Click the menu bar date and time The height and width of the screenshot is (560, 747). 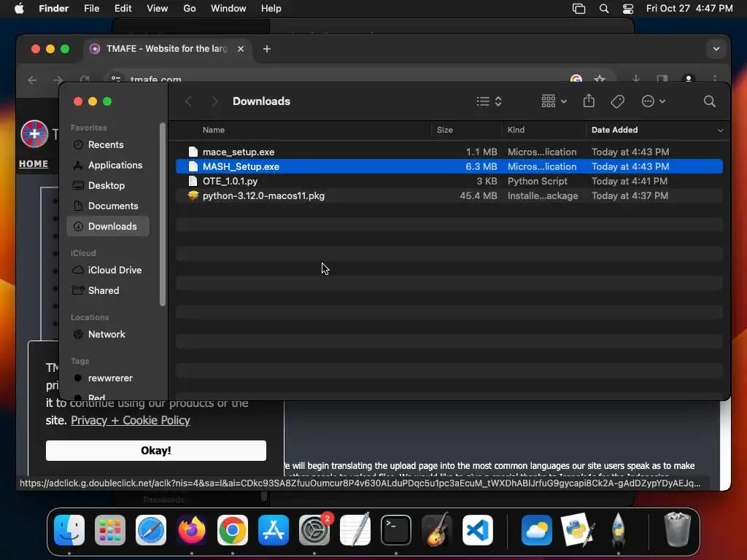pos(689,9)
